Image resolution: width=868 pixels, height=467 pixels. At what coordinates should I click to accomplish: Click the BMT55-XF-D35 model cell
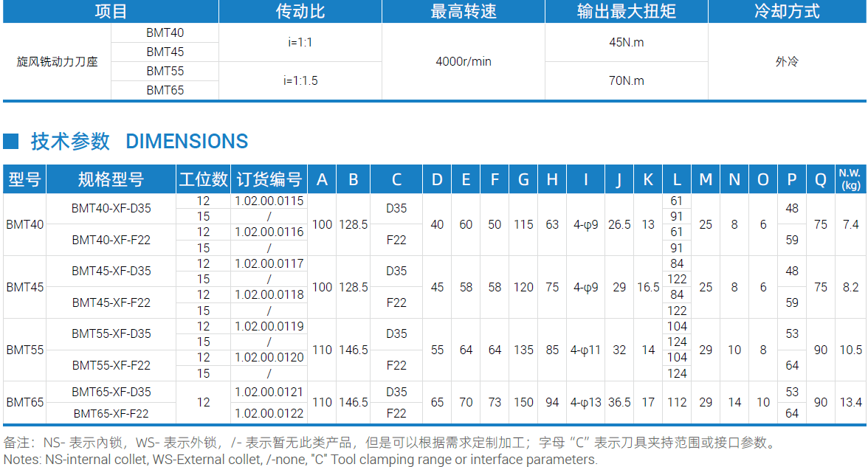coord(111,333)
